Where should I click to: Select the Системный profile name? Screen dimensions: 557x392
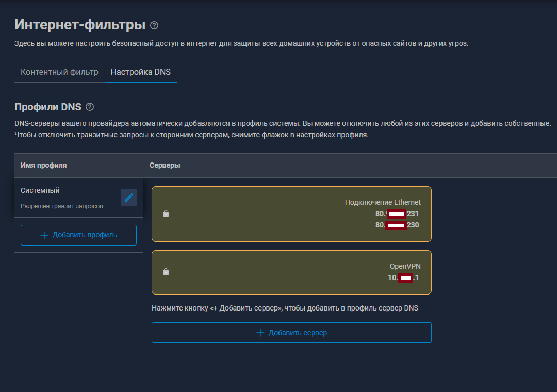pos(40,190)
